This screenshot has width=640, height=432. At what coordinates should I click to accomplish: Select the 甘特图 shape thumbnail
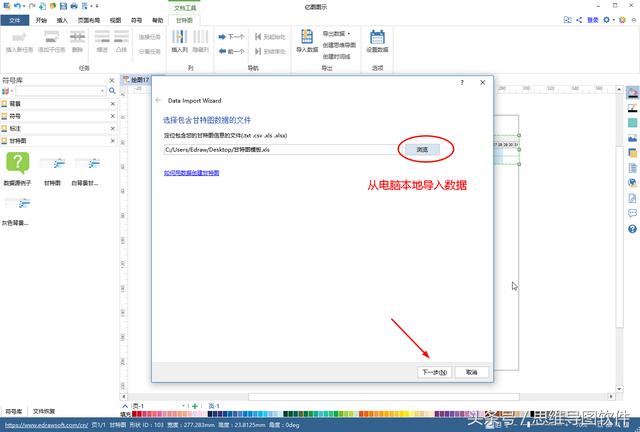coord(53,164)
